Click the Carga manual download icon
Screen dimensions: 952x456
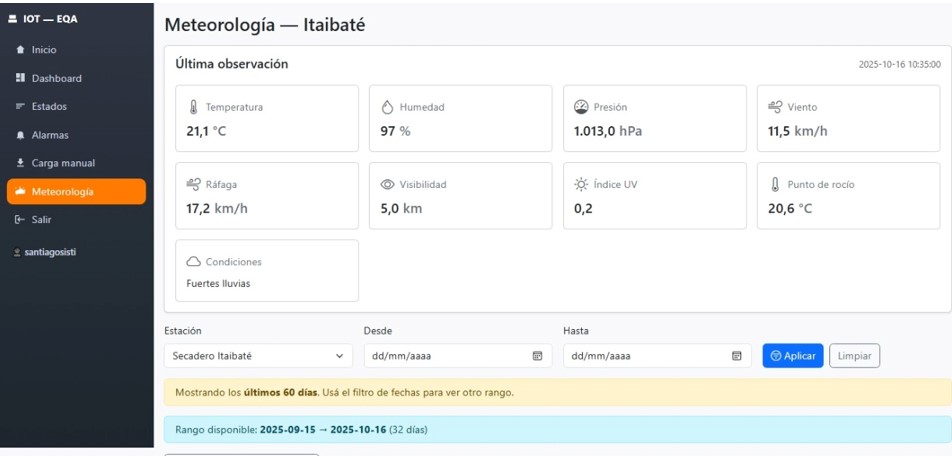pyautogui.click(x=20, y=163)
